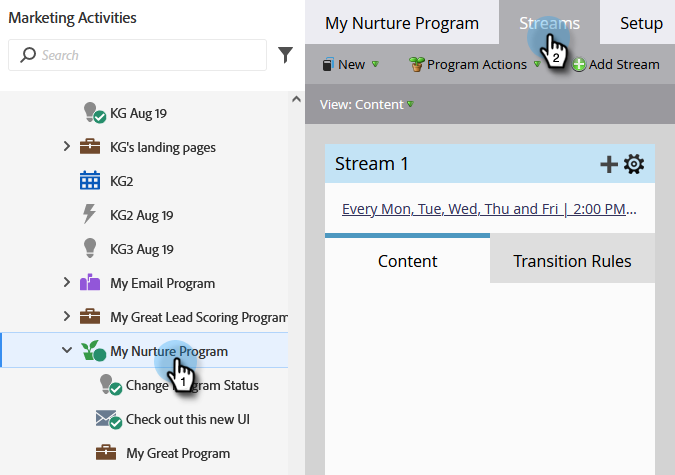The height and width of the screenshot is (475, 675).
Task: Select the Transition Rules tab
Action: pyautogui.click(x=572, y=261)
